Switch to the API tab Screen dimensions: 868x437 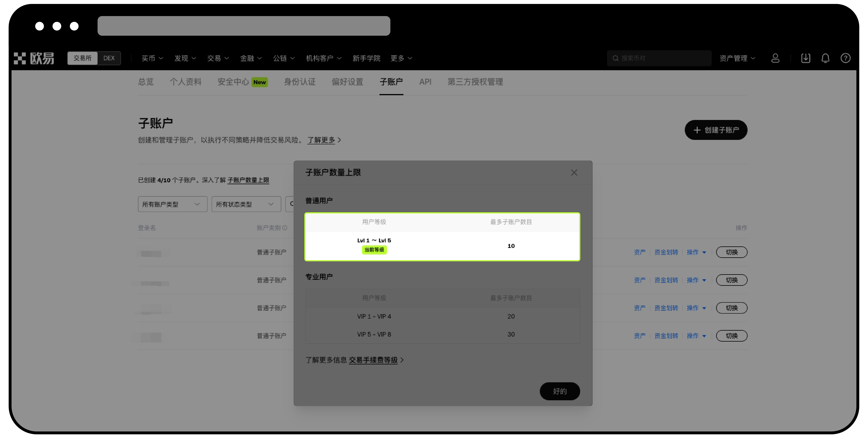pos(425,82)
